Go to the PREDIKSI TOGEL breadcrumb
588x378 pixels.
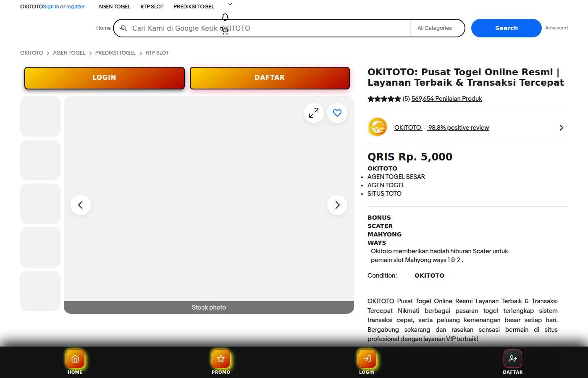pos(115,53)
